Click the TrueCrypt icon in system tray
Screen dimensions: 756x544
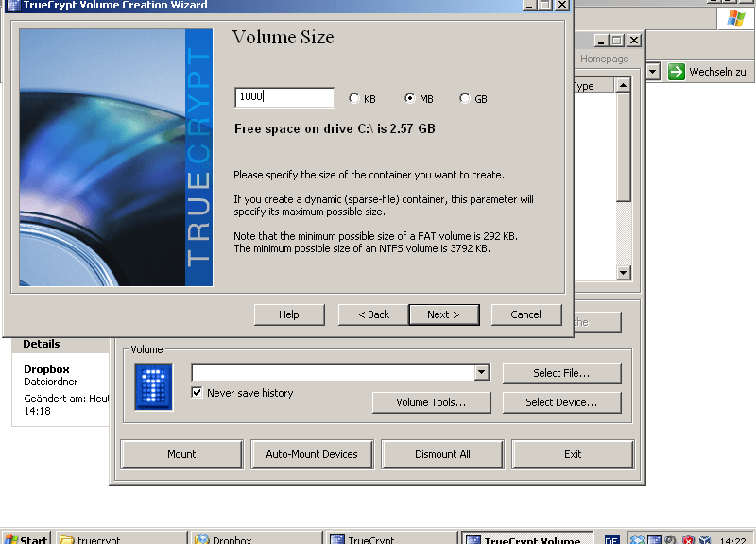[x=654, y=539]
